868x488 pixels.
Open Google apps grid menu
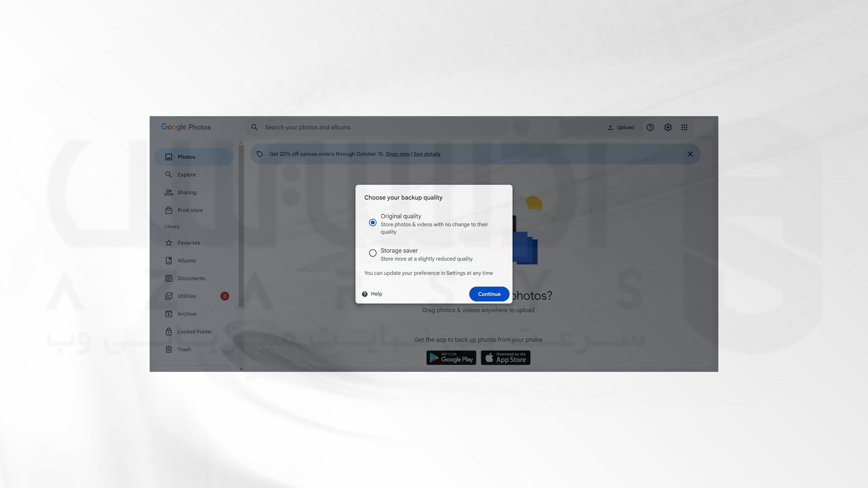(x=684, y=127)
